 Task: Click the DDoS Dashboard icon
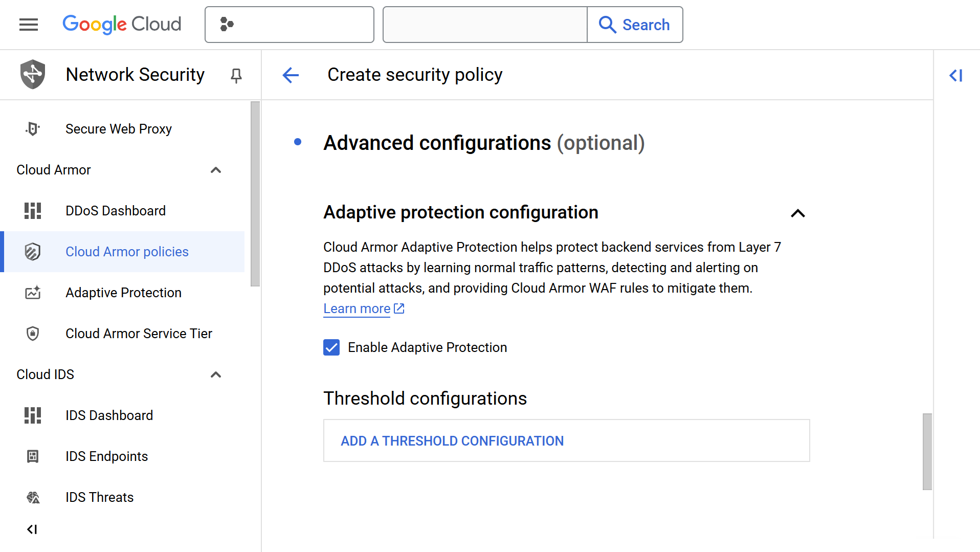[33, 211]
